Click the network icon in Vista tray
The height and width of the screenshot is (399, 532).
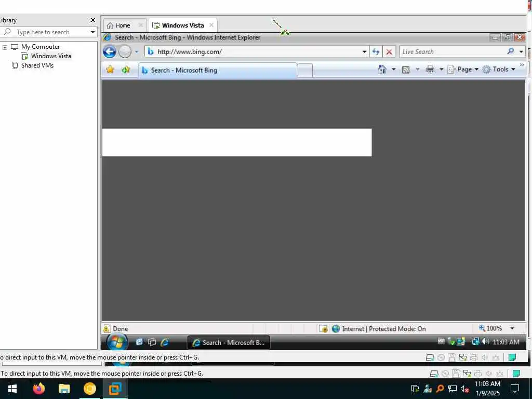click(475, 342)
